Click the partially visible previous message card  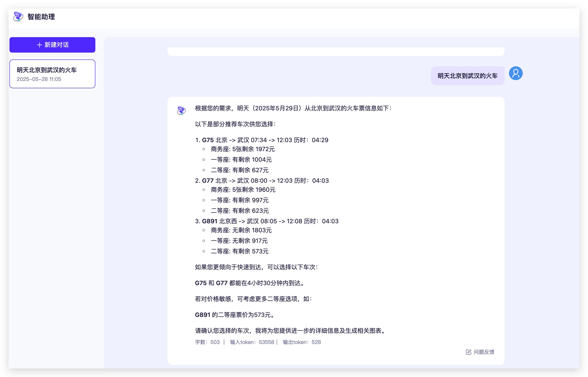coord(336,51)
